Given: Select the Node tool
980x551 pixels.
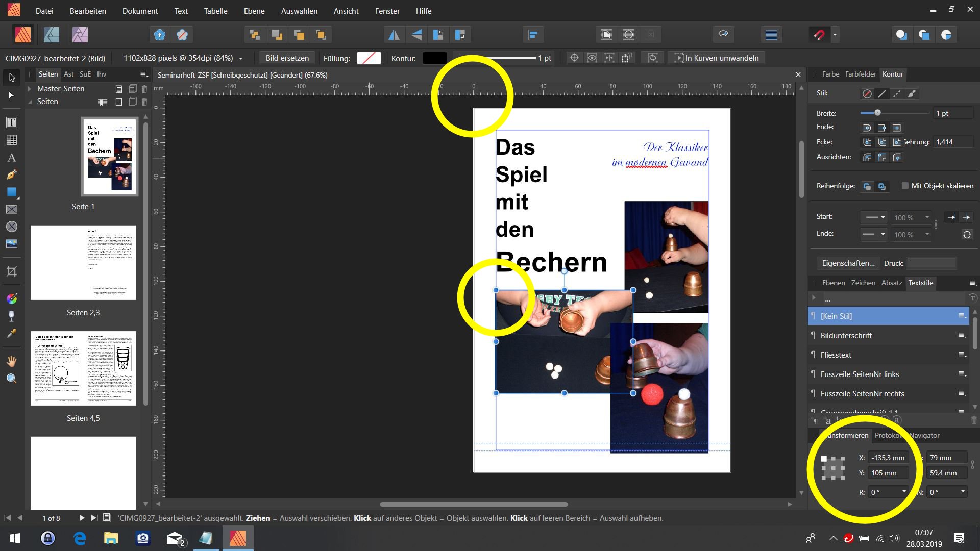Looking at the screenshot, I should [12, 95].
